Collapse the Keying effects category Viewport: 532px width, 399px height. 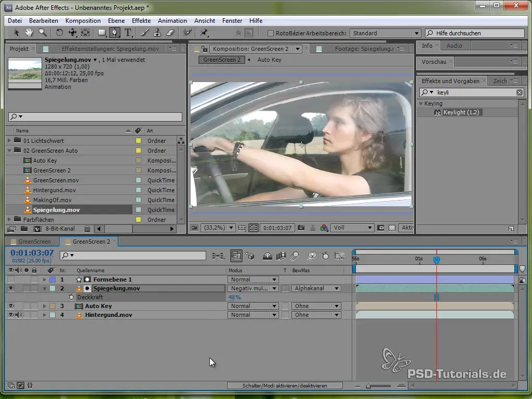[x=421, y=103]
